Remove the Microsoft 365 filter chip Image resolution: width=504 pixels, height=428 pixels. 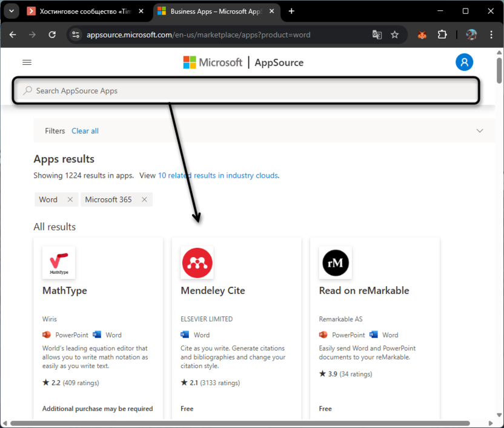pos(144,199)
